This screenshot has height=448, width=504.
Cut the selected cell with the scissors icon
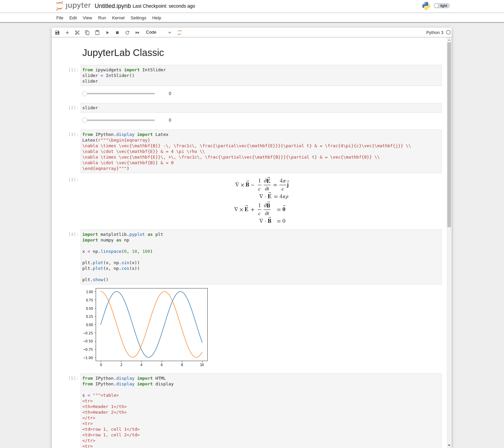click(x=77, y=33)
